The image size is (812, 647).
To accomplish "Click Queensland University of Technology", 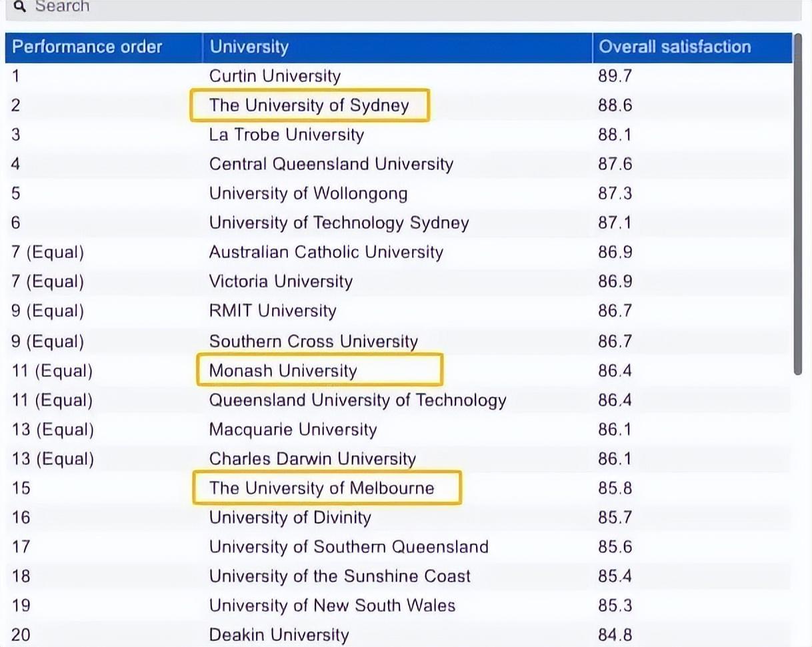I will click(x=358, y=400).
